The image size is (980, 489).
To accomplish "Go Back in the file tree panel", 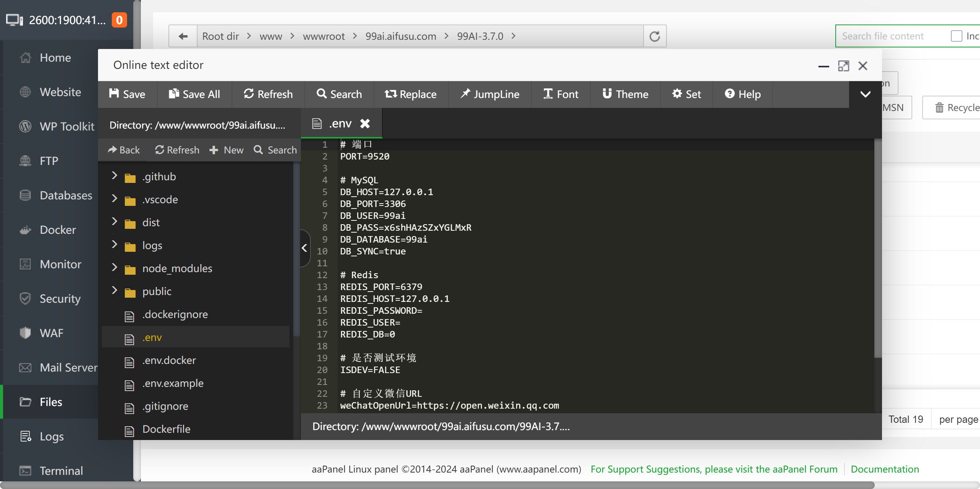I will 124,150.
